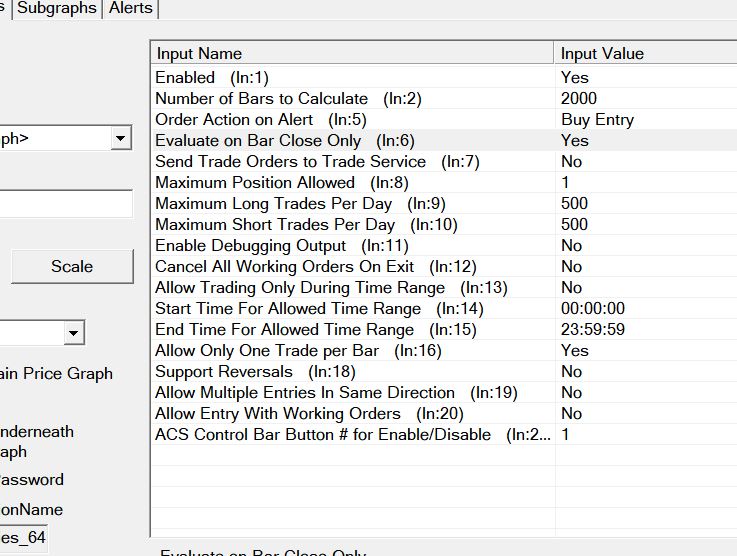Click the Input Name column header
The width and height of the screenshot is (737, 556).
(x=352, y=53)
